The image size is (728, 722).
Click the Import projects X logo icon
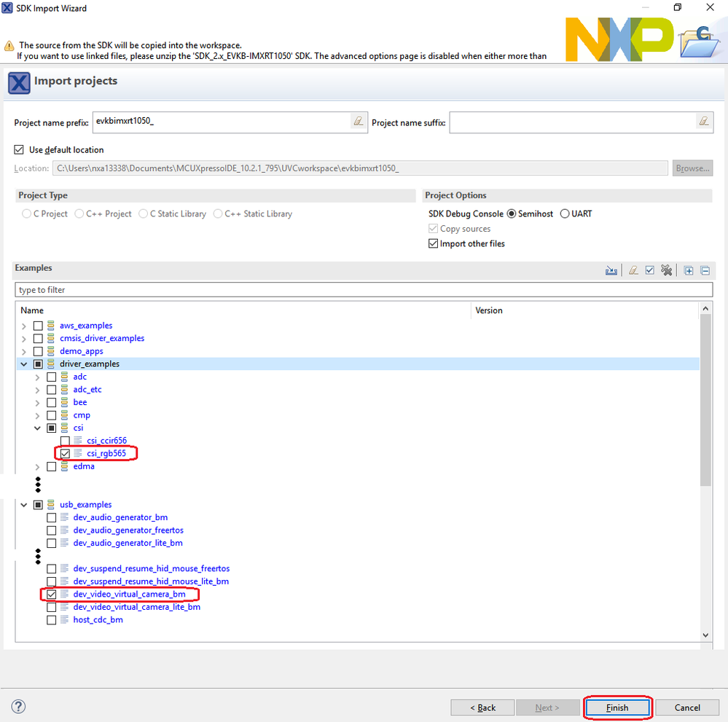pyautogui.click(x=19, y=83)
